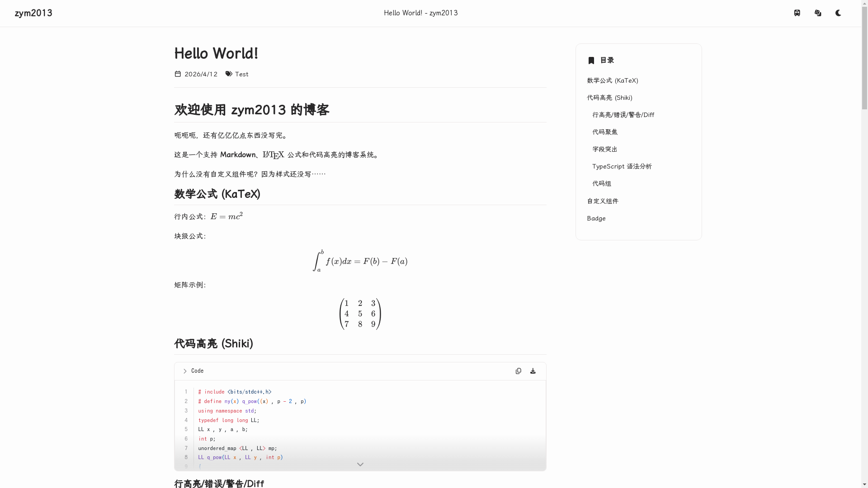Viewport: 868px width, 488px height.
Task: Download the code snippet via download icon
Action: (533, 371)
